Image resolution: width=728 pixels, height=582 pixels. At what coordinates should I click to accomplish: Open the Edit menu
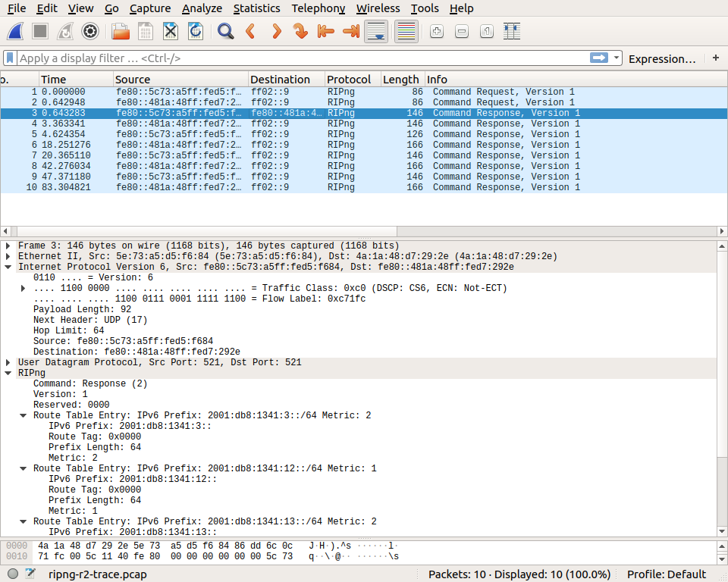click(x=47, y=8)
